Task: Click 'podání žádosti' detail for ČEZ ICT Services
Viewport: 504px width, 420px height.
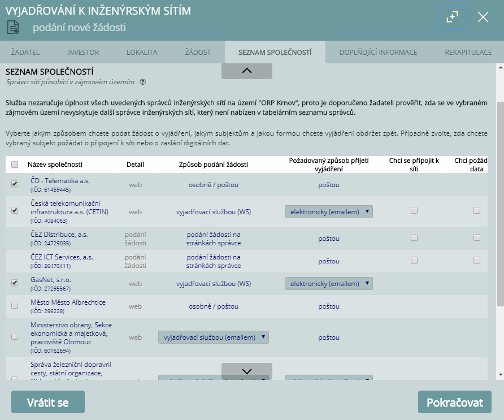Action: click(135, 261)
